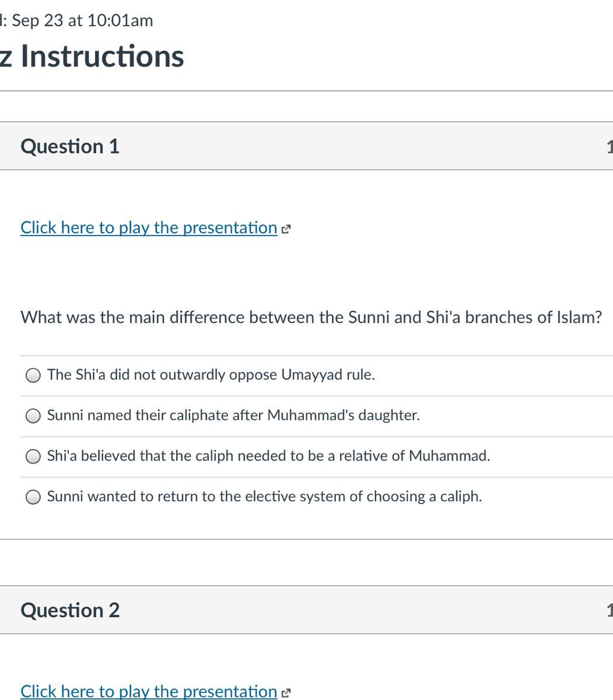Screen dimensions: 613x700
Task: Click the Sunni and Shi'a question prompt text
Action: (x=311, y=317)
